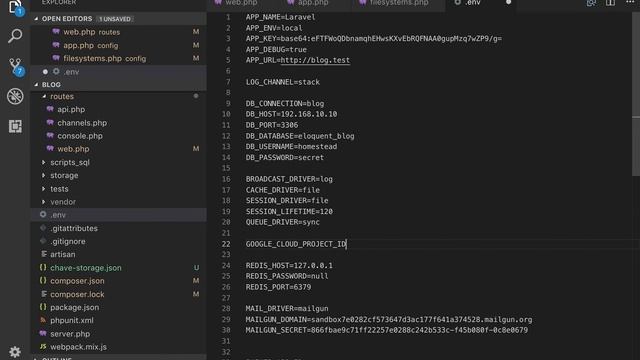Open console.php file
640x360 pixels.
[118, 136]
